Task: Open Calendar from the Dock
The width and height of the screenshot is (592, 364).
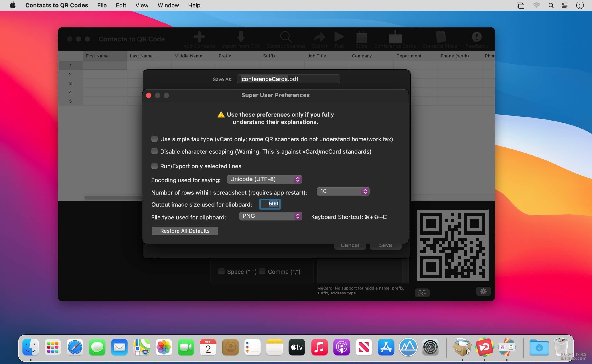Action: coord(208,347)
